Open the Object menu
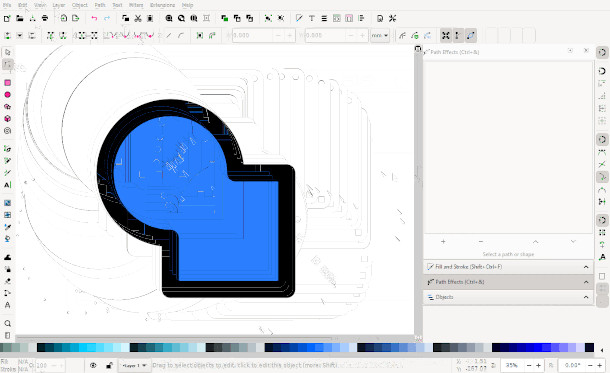610x373 pixels. (x=80, y=5)
